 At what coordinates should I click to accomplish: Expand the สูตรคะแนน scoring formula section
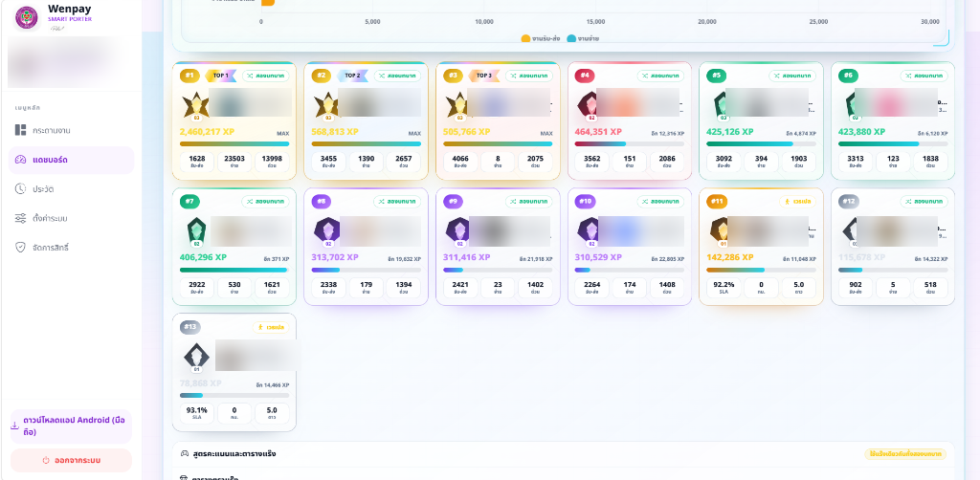tap(563, 454)
